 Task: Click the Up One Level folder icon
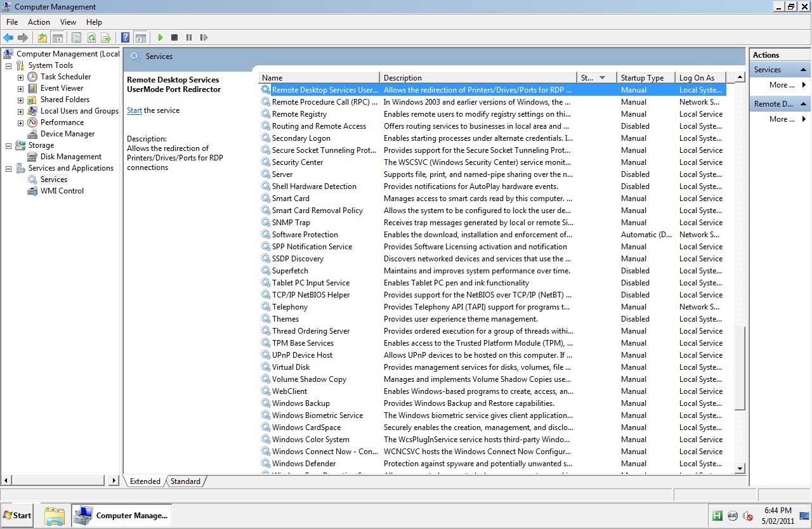click(43, 37)
